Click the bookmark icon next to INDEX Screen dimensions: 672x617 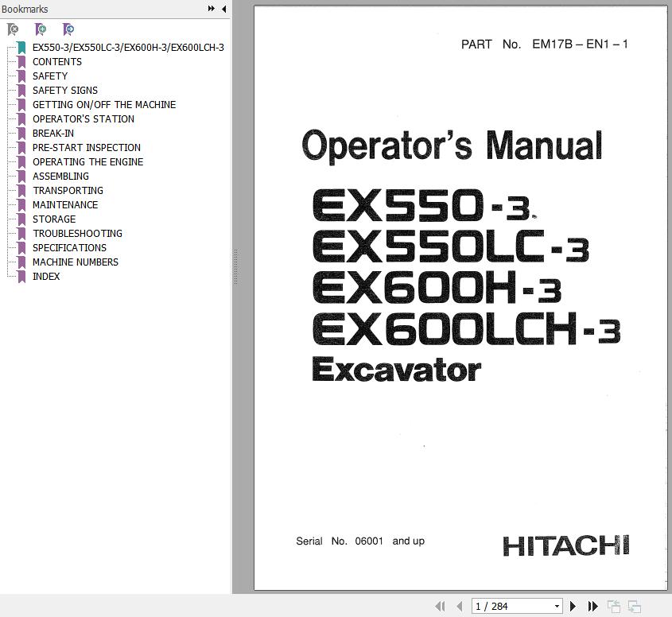click(x=21, y=277)
